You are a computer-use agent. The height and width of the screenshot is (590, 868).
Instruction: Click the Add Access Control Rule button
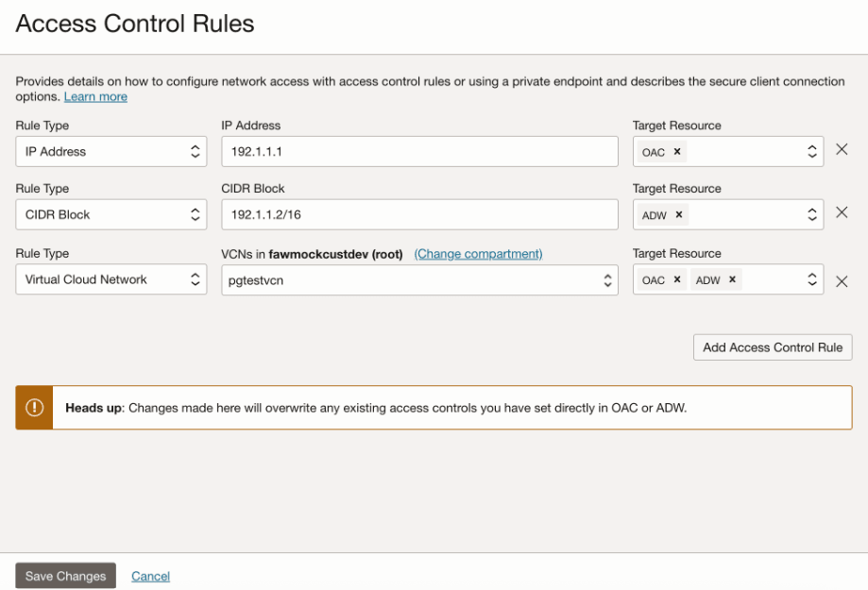click(772, 347)
